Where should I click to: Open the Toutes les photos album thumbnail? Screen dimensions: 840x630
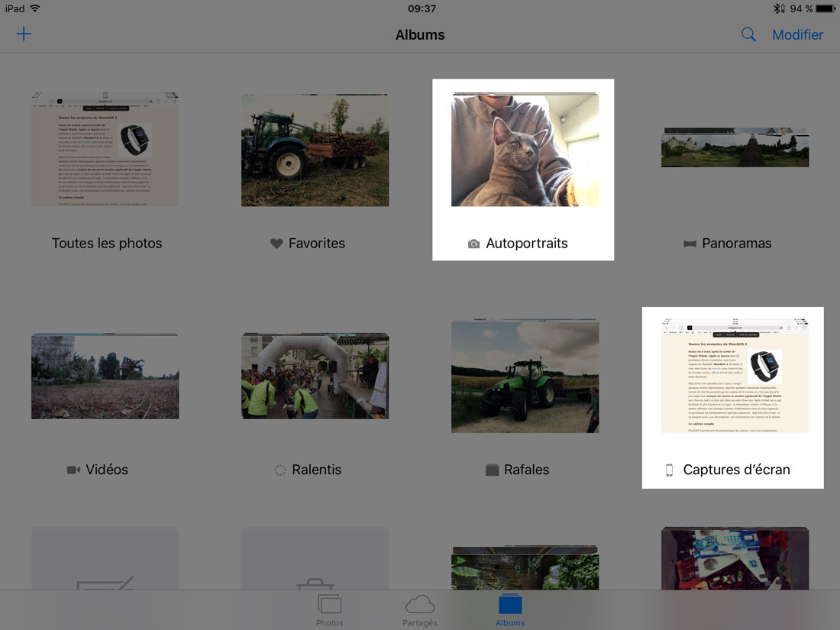tap(105, 149)
